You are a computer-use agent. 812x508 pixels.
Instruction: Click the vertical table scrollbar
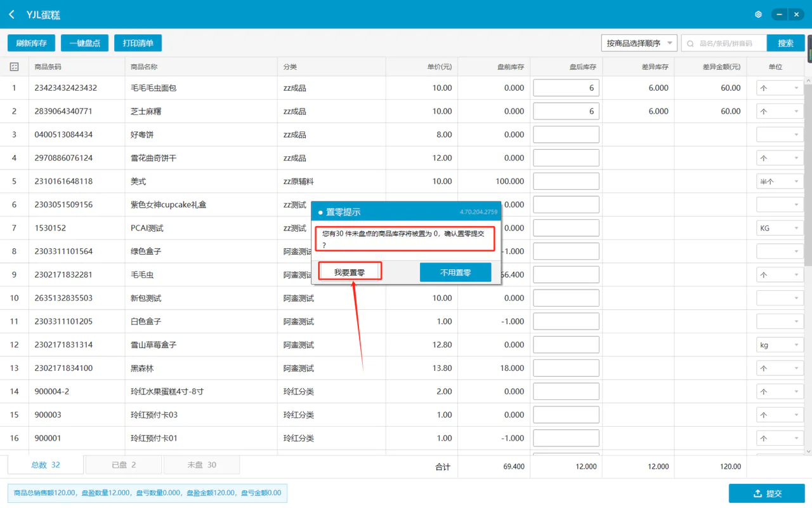808,175
